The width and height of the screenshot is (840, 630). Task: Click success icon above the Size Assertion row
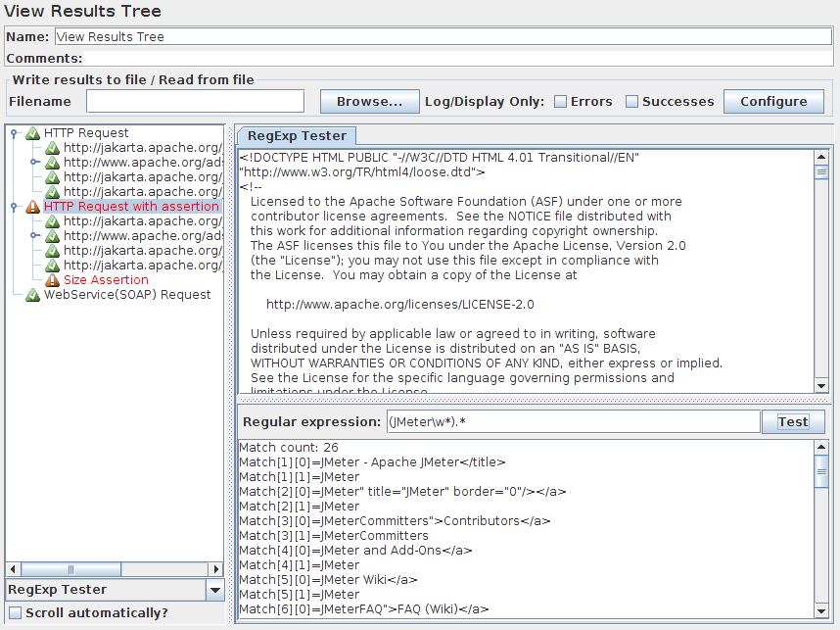click(53, 266)
